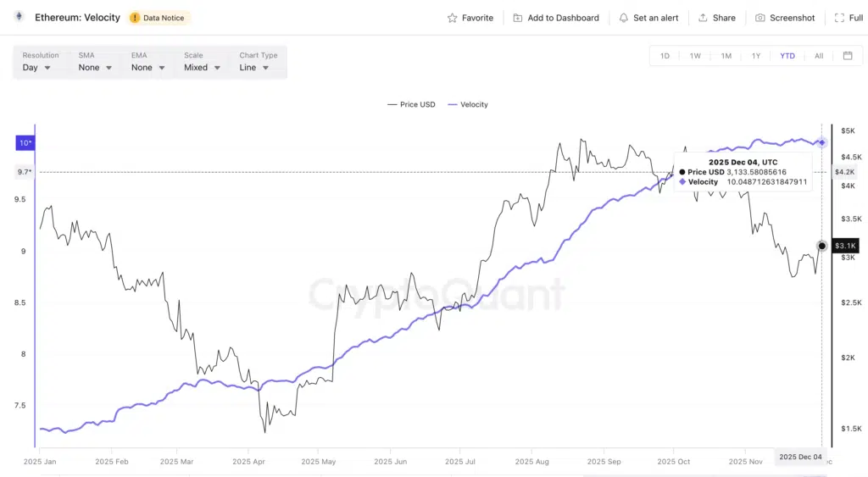
Task: Click the Full screen expand icon
Action: pyautogui.click(x=838, y=18)
